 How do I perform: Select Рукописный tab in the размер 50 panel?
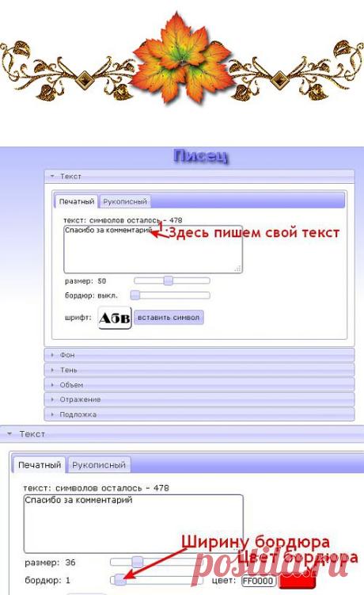coord(125,201)
